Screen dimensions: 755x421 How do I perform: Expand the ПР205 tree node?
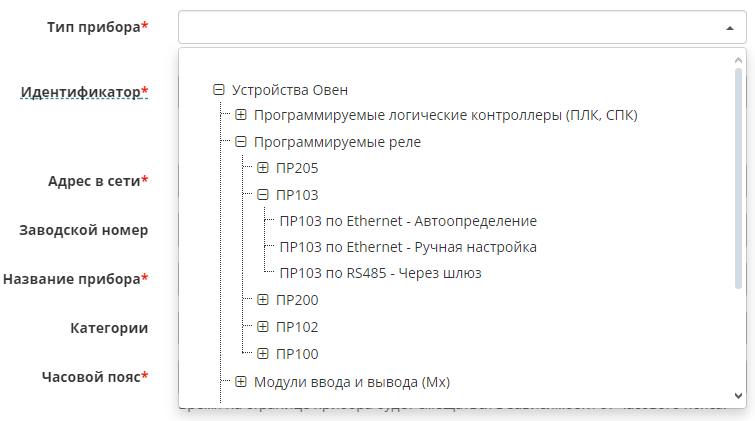[263, 168]
